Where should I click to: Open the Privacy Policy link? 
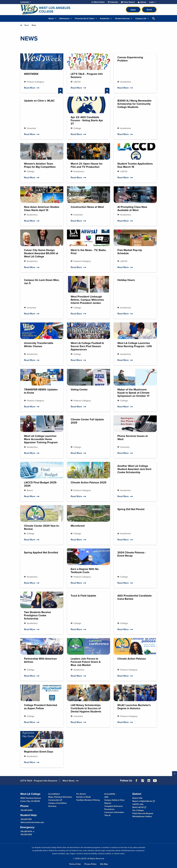click(x=90, y=864)
